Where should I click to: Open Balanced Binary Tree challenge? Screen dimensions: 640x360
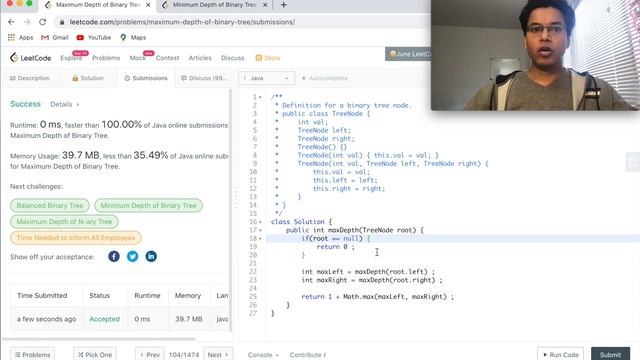point(50,205)
